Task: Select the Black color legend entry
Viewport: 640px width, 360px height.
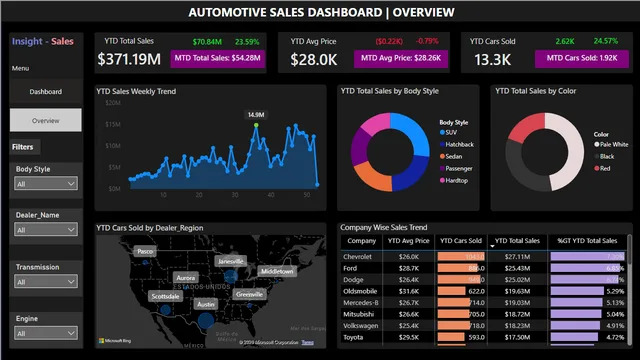Action: point(604,156)
